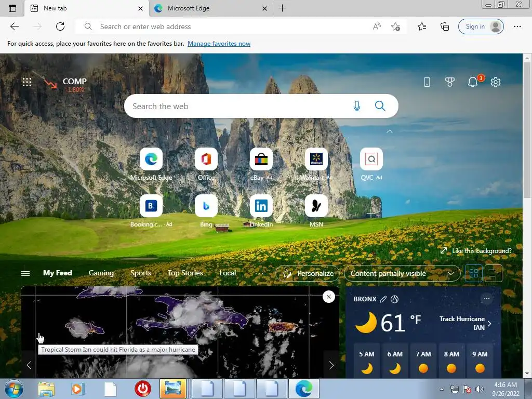Click the Sign in button
The image size is (532, 399).
point(481,26)
